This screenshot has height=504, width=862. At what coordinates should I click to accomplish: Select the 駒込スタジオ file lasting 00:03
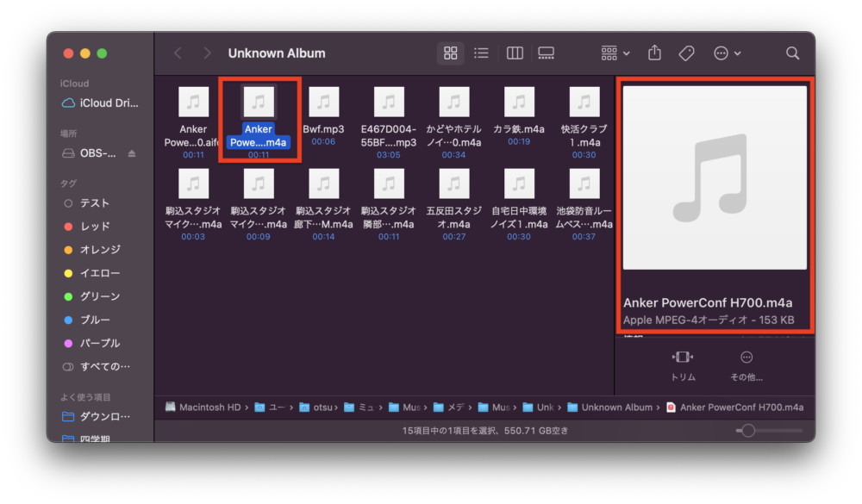[193, 203]
